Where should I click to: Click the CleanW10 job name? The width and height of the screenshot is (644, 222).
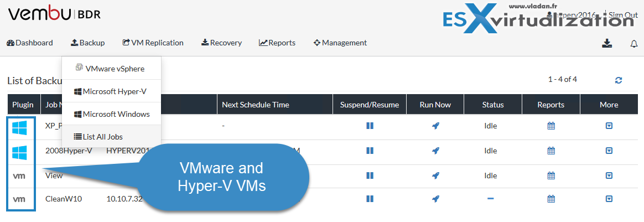(64, 199)
